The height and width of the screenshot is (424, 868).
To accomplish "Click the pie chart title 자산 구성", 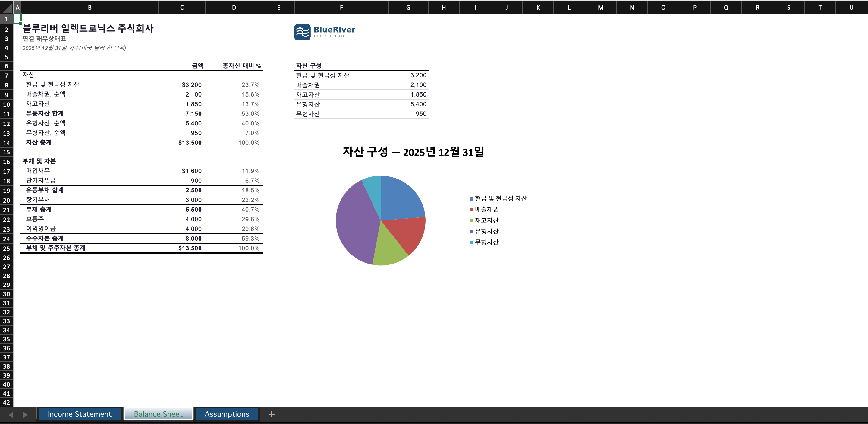I will point(414,152).
